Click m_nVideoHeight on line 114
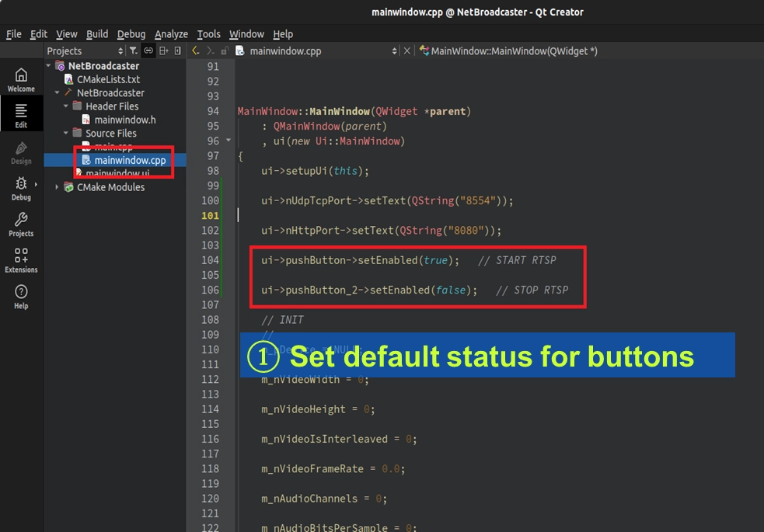Viewport: 764px width, 532px height. coord(303,409)
